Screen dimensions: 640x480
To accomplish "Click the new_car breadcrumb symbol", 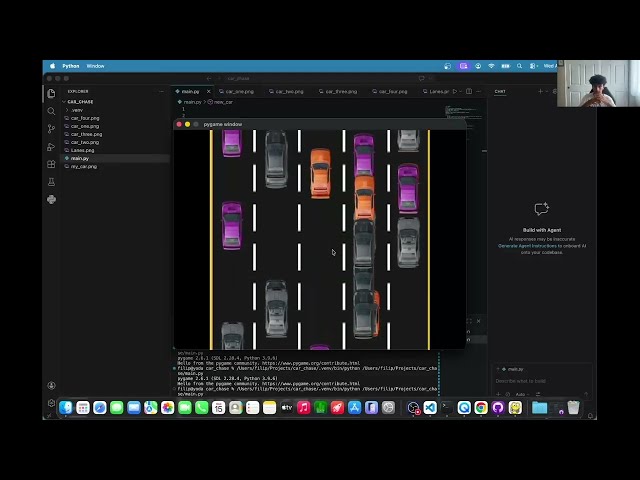I will pyautogui.click(x=221, y=102).
